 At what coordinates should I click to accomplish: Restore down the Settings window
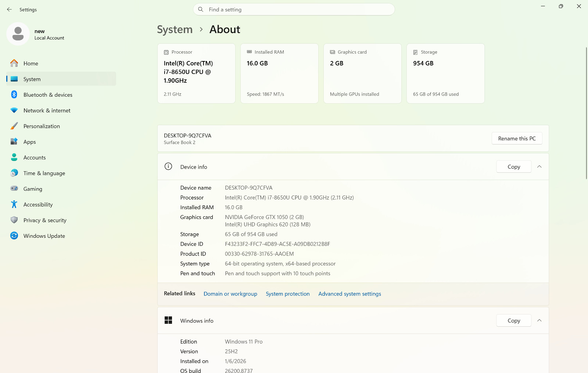coord(561,6)
